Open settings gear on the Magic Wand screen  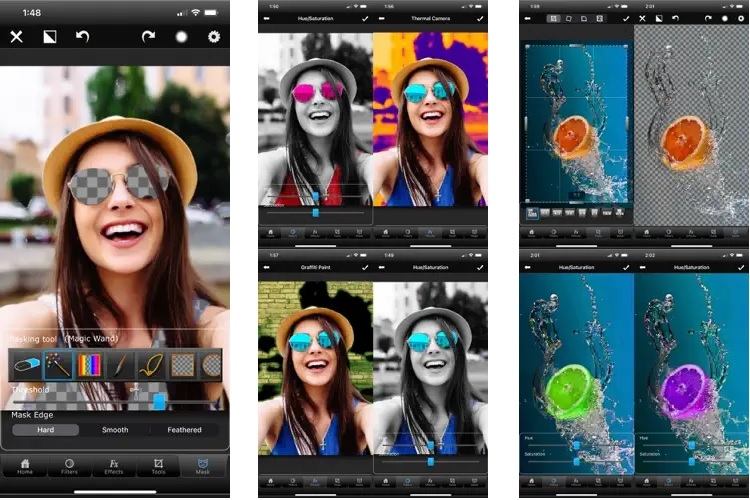(x=214, y=36)
